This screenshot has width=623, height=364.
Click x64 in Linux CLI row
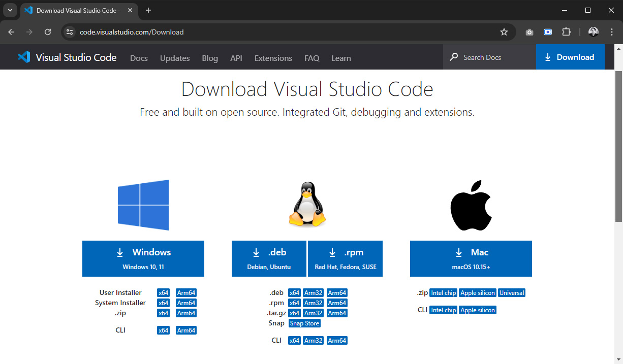[294, 341]
